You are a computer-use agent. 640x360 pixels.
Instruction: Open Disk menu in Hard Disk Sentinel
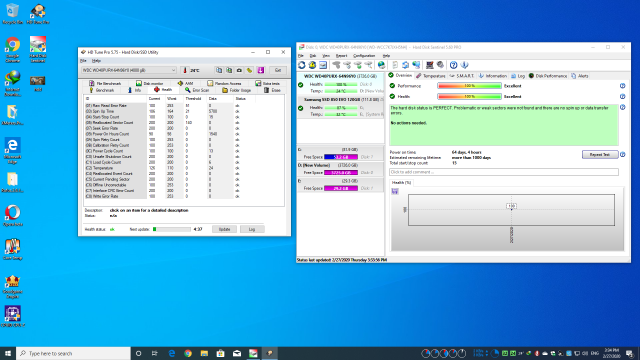coord(313,56)
